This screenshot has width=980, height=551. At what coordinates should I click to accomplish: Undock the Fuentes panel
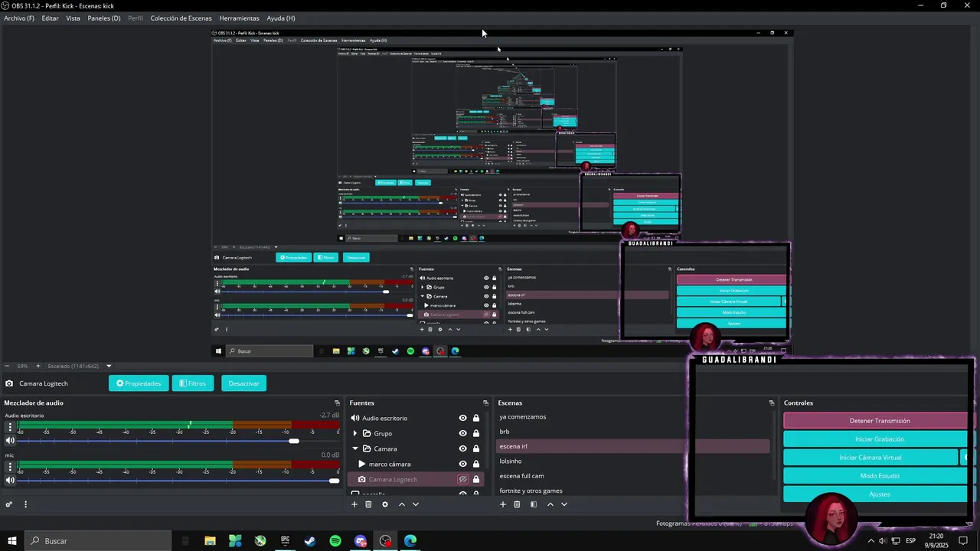(485, 403)
